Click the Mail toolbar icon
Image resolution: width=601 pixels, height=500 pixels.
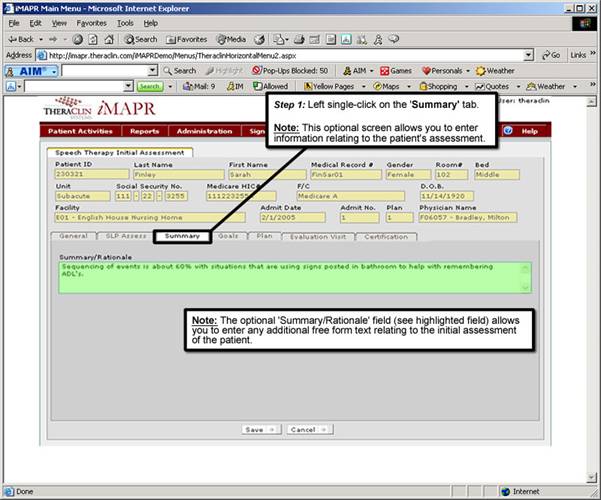click(280, 39)
